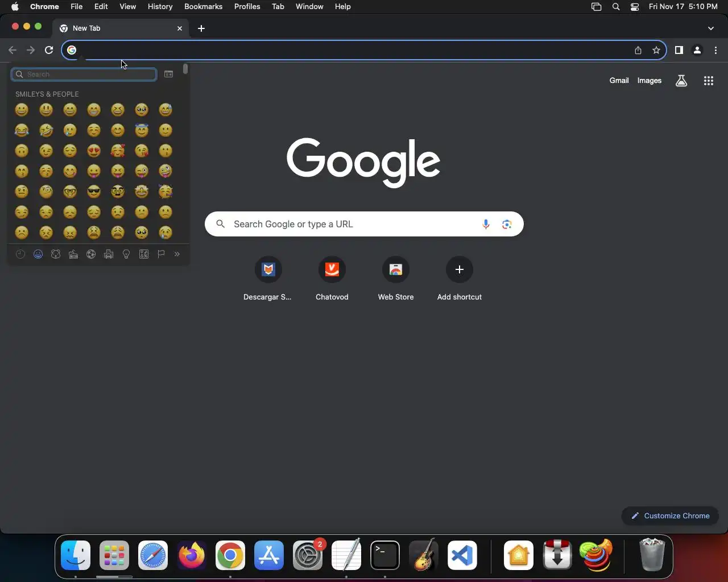Open the Flags emoji category
This screenshot has height=582, width=728.
pyautogui.click(x=161, y=254)
